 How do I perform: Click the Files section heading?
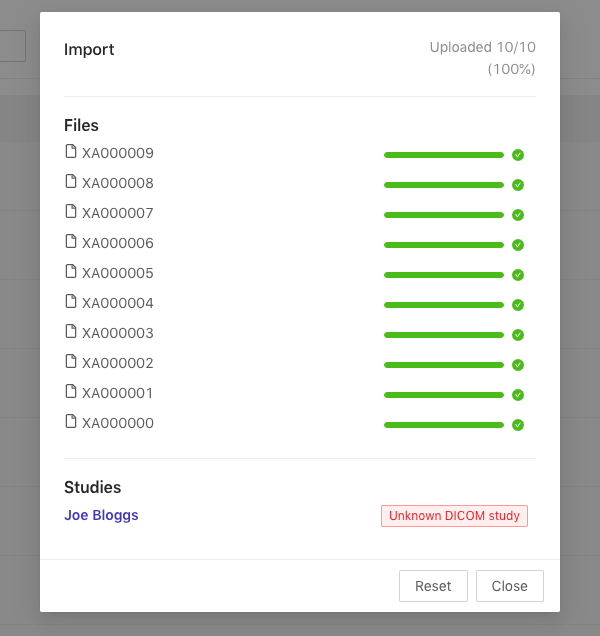(81, 125)
